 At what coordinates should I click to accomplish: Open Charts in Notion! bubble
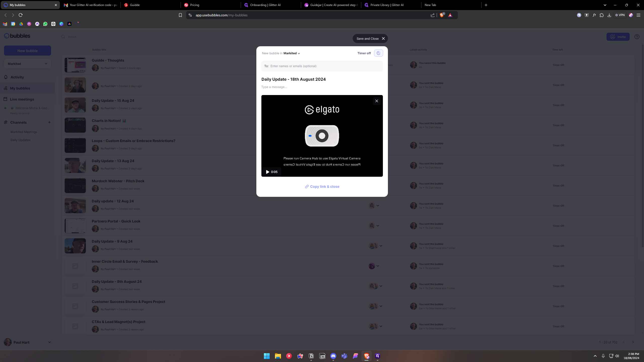[109, 121]
